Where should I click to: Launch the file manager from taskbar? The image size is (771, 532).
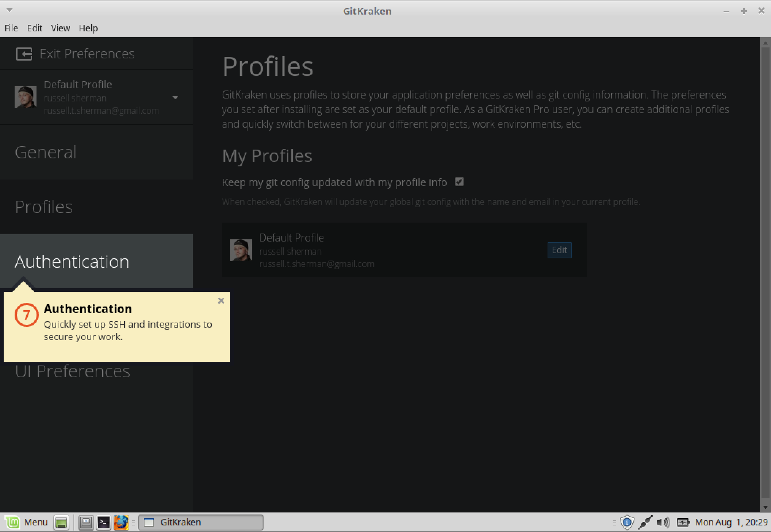click(86, 523)
